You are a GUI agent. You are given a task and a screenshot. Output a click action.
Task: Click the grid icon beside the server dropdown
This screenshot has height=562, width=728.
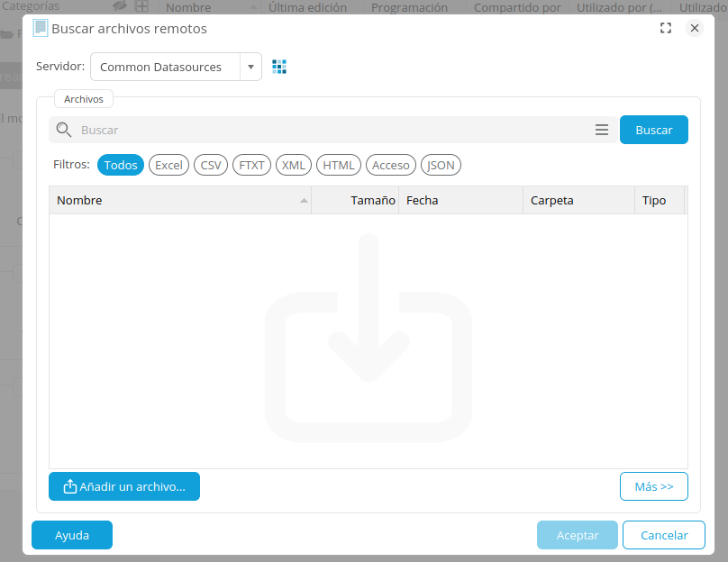(279, 67)
